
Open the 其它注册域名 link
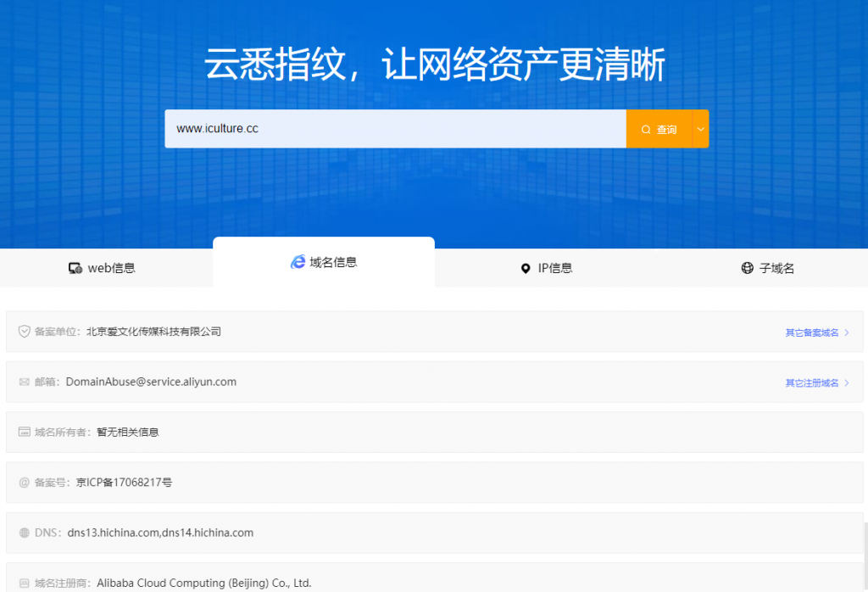click(x=811, y=383)
